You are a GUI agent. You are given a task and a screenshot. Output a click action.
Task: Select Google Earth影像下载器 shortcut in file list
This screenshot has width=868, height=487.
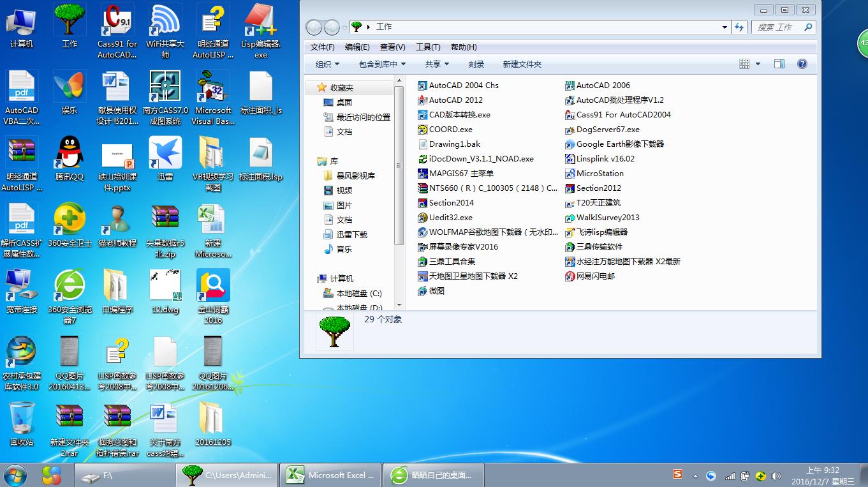click(x=615, y=144)
